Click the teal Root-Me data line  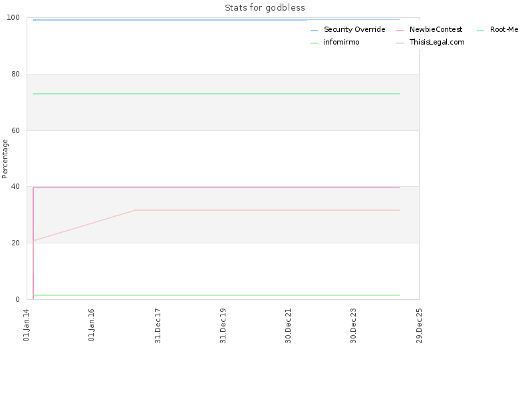click(216, 94)
